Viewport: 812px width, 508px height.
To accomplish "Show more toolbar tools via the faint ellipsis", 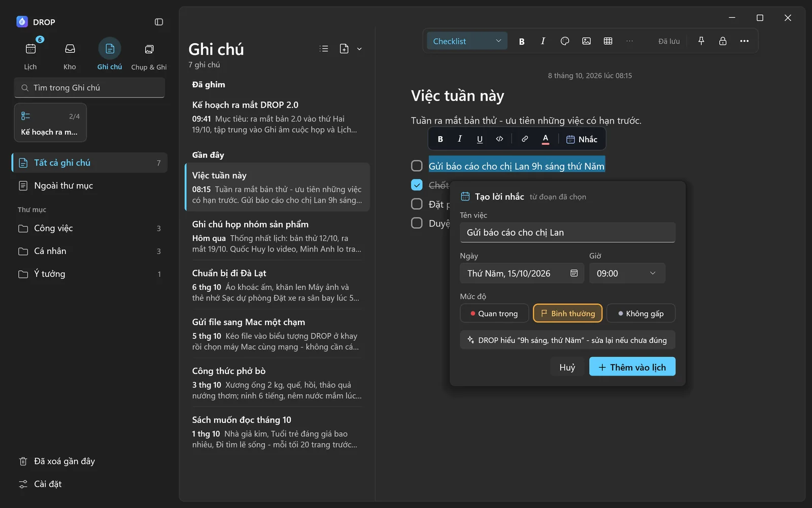I will pos(630,41).
